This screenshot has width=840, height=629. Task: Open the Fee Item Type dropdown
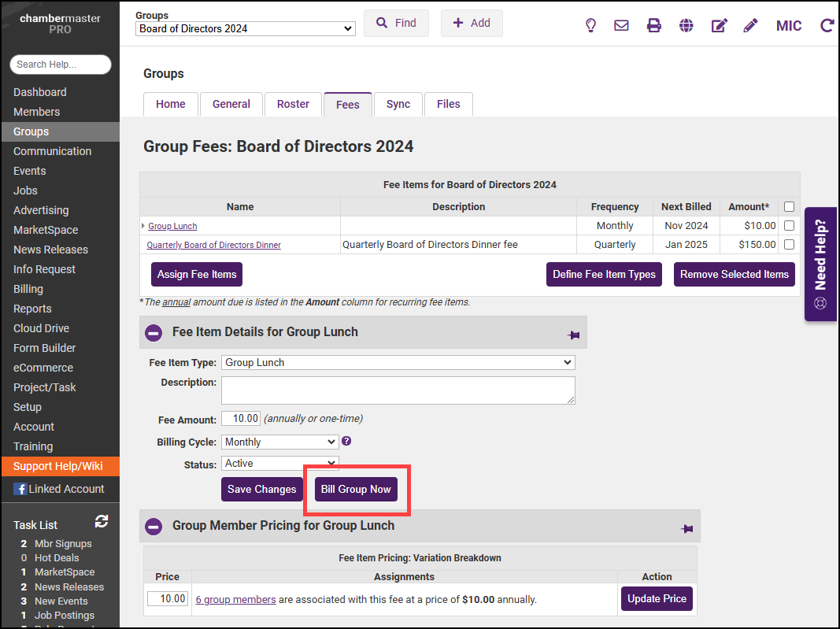tap(398, 363)
